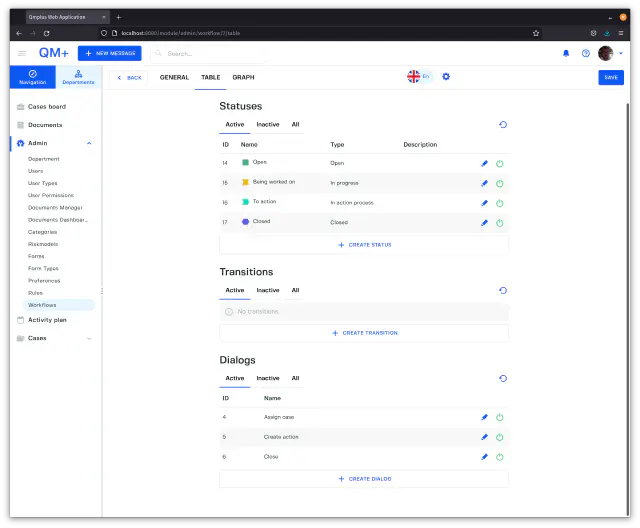The image size is (640, 528).
Task: Open the help question mark icon
Action: coord(586,53)
